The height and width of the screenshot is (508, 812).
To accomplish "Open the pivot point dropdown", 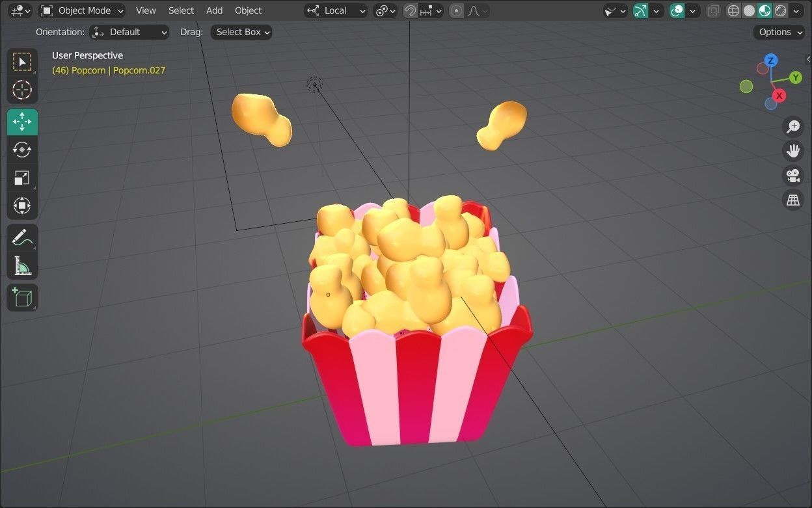I will click(x=385, y=10).
